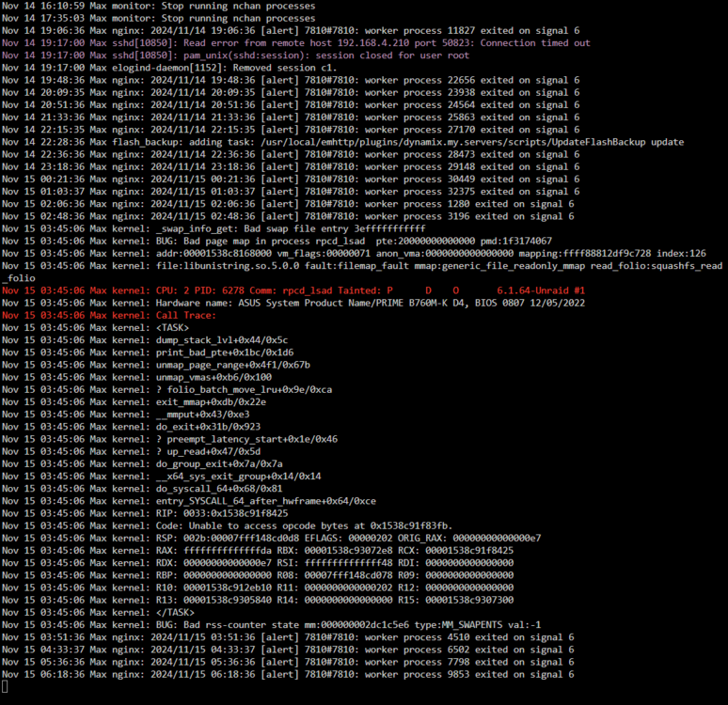Image resolution: width=728 pixels, height=705 pixels.
Task: Click the 'R10: 00001538c912eb10' register line
Action: (257, 587)
